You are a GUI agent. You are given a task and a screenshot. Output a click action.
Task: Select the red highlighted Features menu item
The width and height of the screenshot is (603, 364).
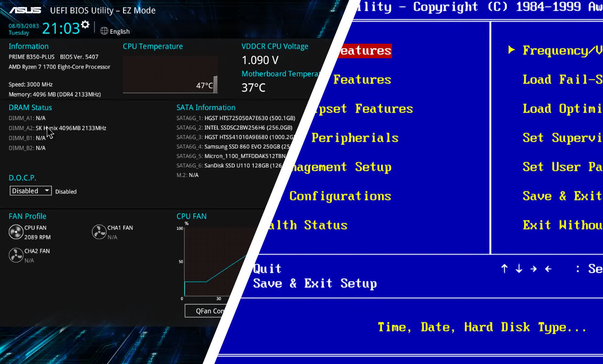click(x=365, y=51)
